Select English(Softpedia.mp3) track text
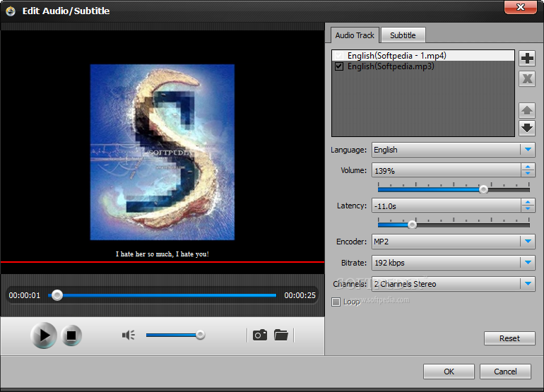 pos(391,66)
